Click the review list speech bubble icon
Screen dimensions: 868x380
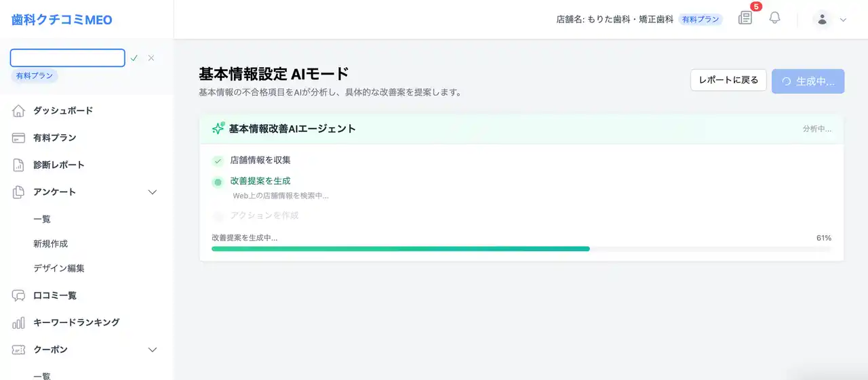(19, 296)
